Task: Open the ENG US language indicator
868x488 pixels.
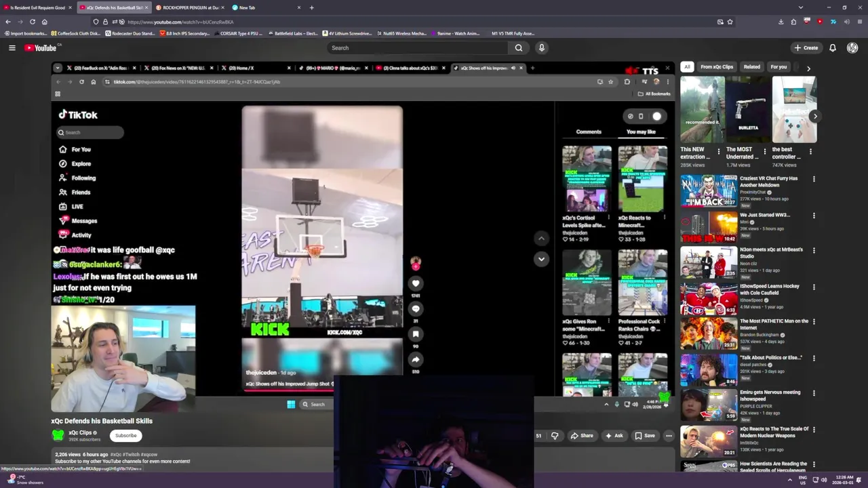Action: click(x=804, y=480)
